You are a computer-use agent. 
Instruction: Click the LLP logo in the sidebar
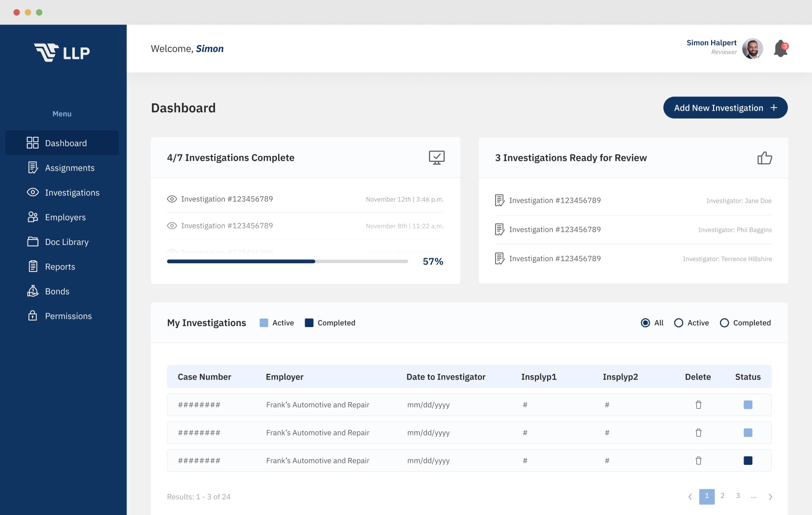point(62,53)
